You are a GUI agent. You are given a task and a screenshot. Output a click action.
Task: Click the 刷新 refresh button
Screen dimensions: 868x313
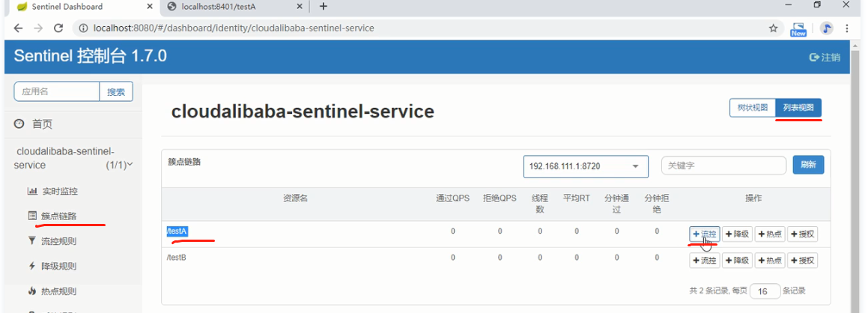808,165
